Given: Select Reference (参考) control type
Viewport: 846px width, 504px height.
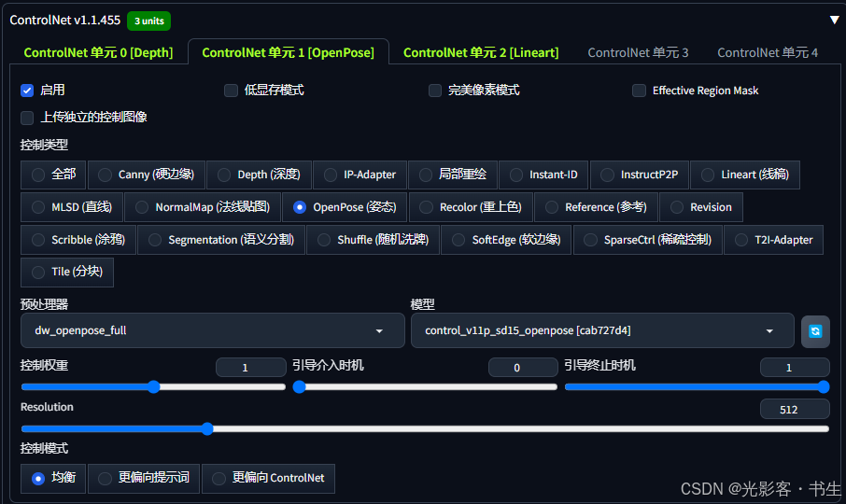Looking at the screenshot, I should click(x=596, y=207).
